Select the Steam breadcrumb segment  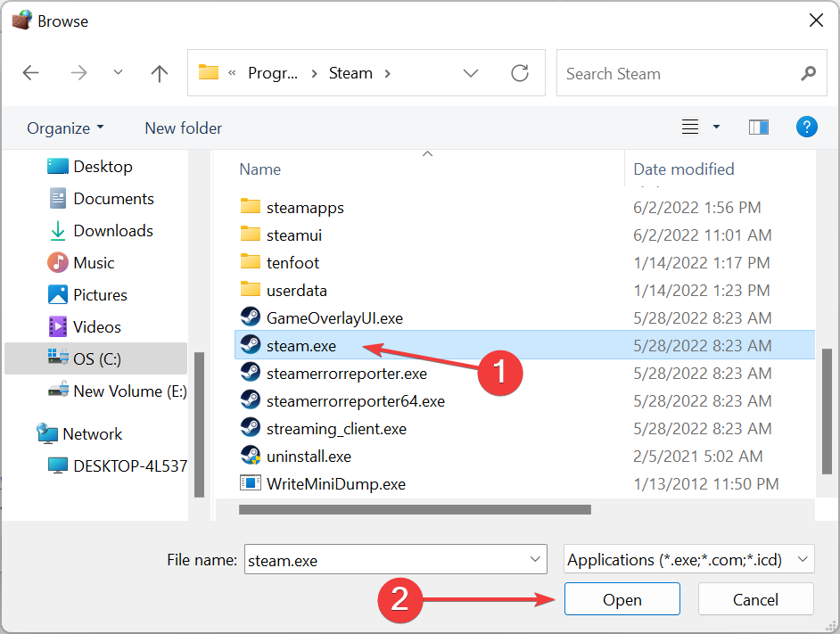pyautogui.click(x=350, y=73)
